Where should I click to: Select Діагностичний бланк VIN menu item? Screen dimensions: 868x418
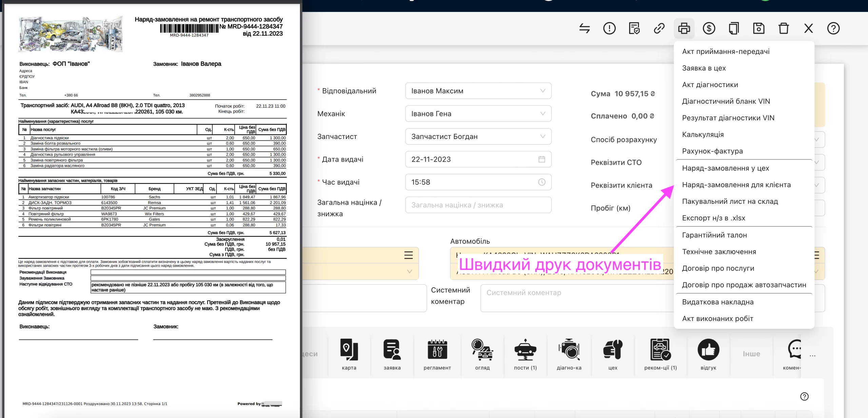[x=744, y=101]
